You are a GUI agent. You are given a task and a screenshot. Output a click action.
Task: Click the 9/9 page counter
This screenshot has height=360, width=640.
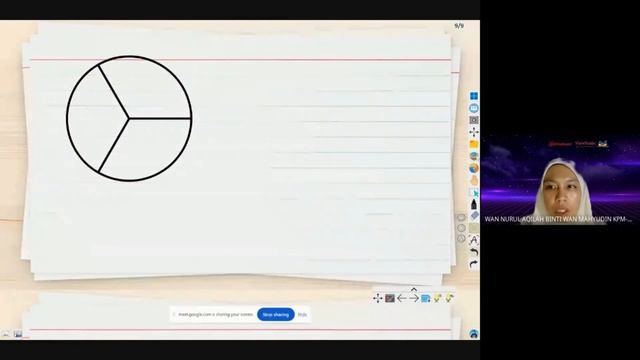(459, 26)
